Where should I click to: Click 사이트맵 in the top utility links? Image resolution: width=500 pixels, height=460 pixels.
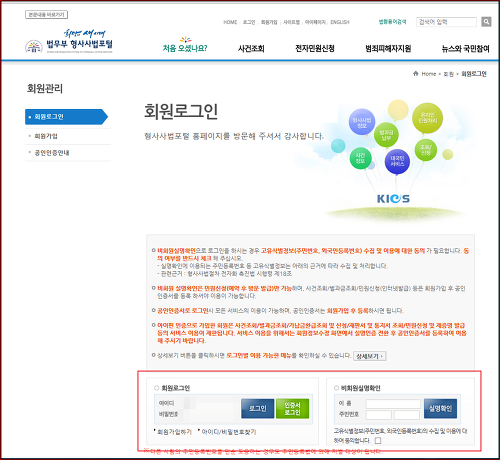pos(291,22)
